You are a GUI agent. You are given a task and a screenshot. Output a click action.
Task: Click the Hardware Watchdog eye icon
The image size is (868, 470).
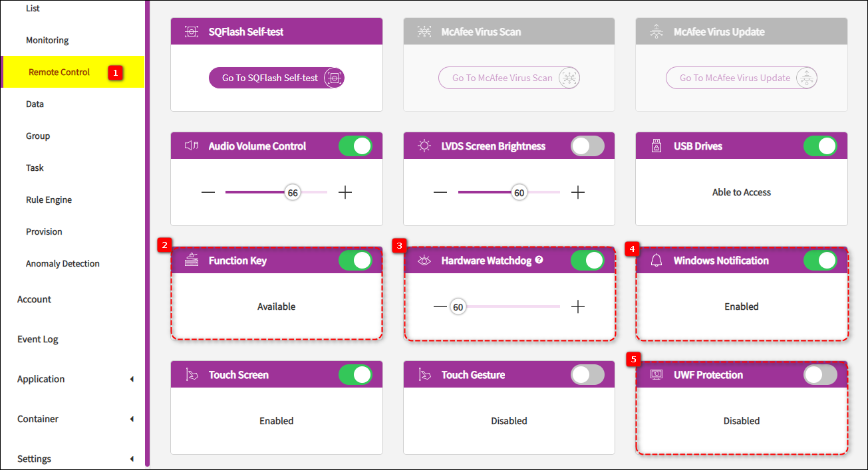point(424,261)
